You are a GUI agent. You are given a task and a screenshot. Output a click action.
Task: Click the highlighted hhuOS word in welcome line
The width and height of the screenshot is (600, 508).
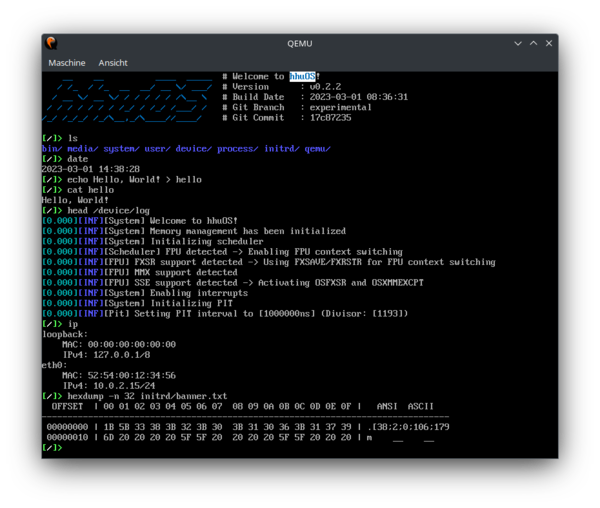coord(302,77)
